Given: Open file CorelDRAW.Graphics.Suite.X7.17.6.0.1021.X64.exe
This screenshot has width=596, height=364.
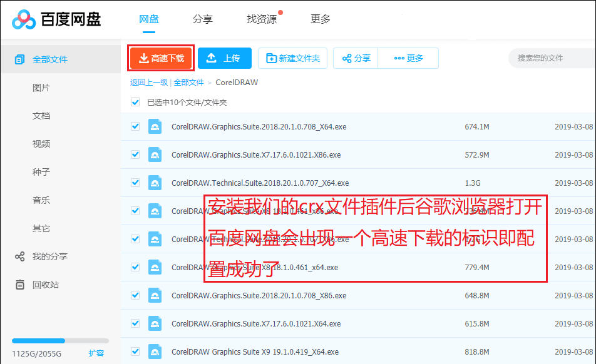Looking at the screenshot, I should 256,324.
